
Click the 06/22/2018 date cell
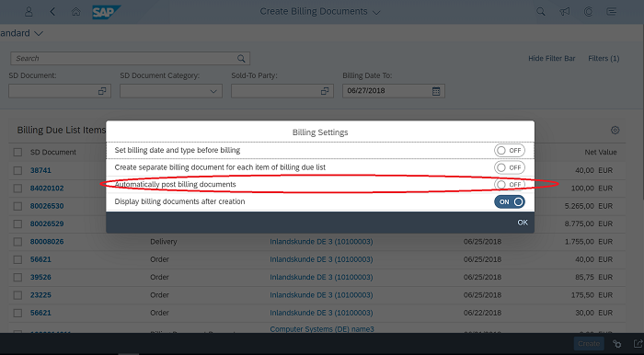(x=483, y=313)
